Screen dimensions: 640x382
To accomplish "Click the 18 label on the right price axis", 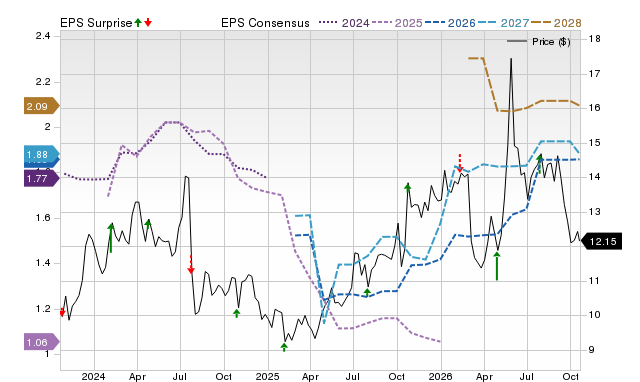I will tap(594, 39).
